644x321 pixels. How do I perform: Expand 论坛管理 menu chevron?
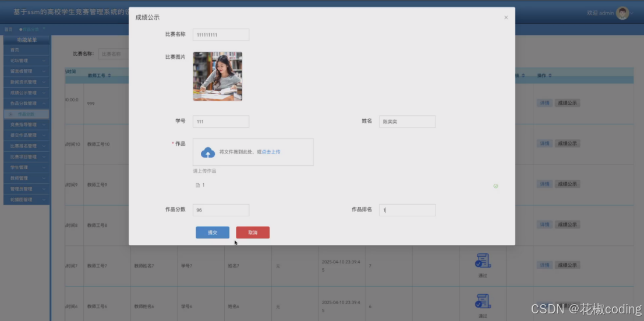coord(44,60)
